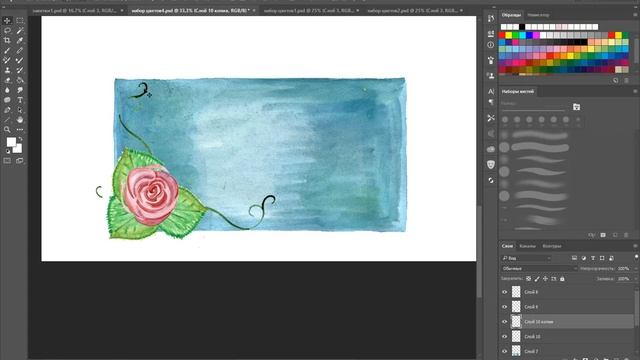Select the Образцы panel tab
The height and width of the screenshot is (360, 640).
[x=511, y=15]
